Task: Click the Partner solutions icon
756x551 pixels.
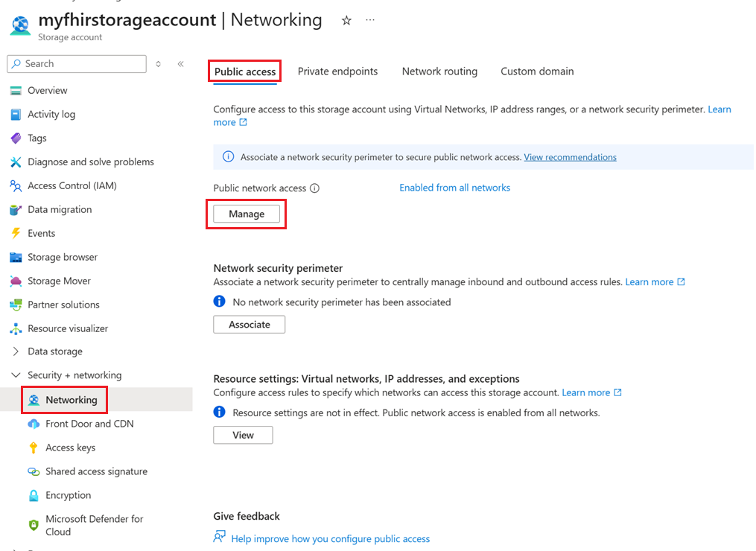Action: coord(16,305)
